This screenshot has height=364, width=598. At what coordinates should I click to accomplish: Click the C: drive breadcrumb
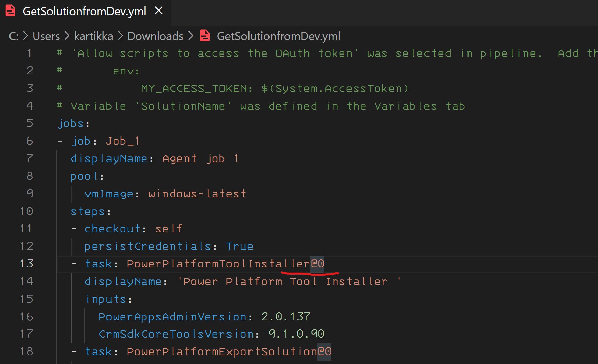click(13, 36)
